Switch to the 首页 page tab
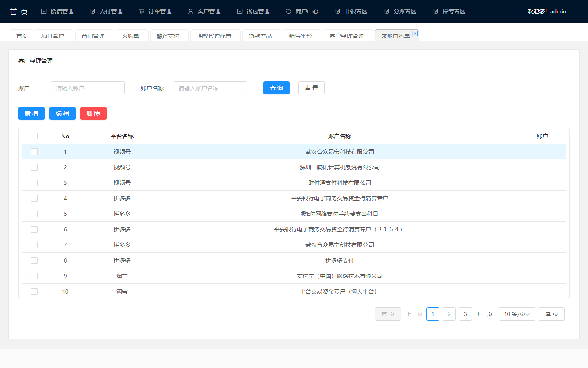Screen dimensions: 588x368 click(22, 36)
